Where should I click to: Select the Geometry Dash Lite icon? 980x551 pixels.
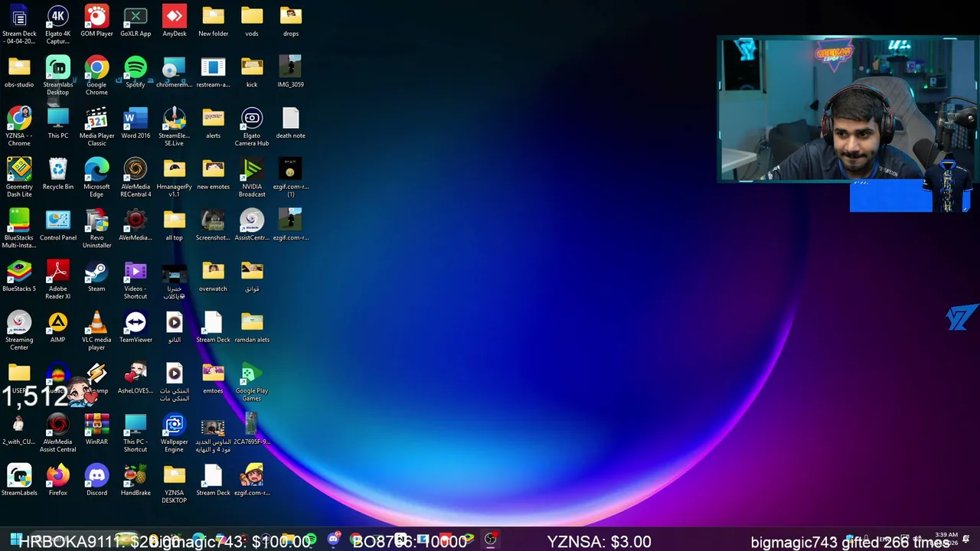(19, 178)
